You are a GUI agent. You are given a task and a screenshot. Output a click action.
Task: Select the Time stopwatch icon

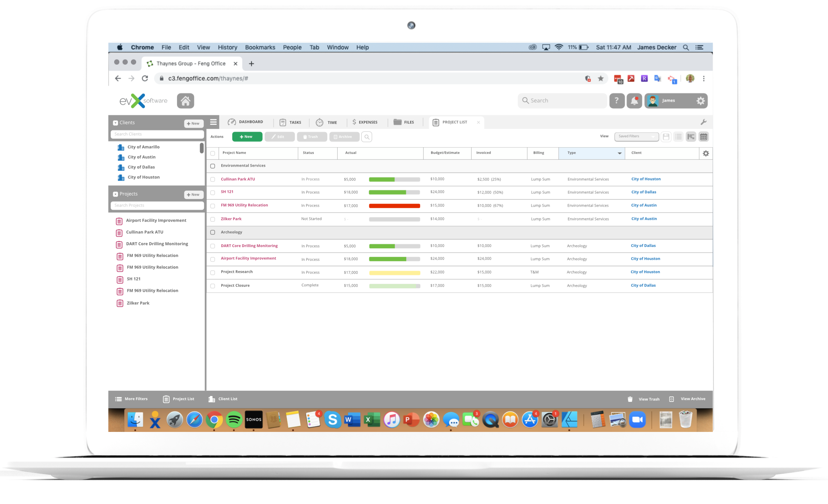tap(320, 122)
